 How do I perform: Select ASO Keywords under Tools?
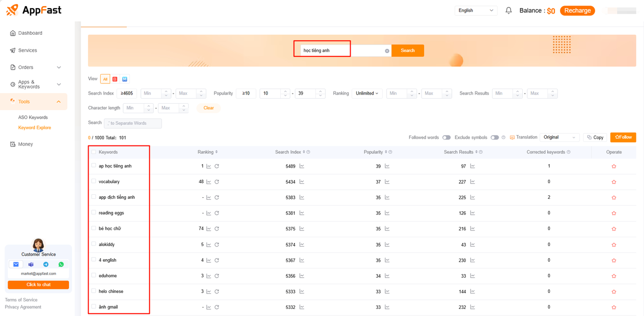33,117
